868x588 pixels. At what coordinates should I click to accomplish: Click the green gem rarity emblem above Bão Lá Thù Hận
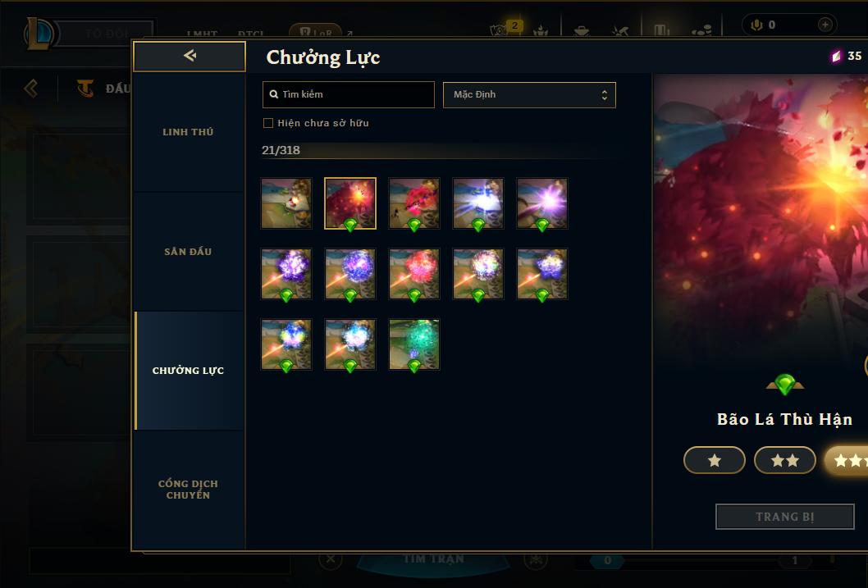[784, 384]
